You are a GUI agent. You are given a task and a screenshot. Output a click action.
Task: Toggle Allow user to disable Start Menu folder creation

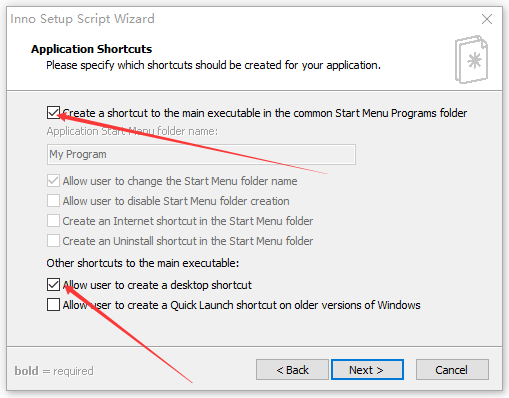coord(53,201)
